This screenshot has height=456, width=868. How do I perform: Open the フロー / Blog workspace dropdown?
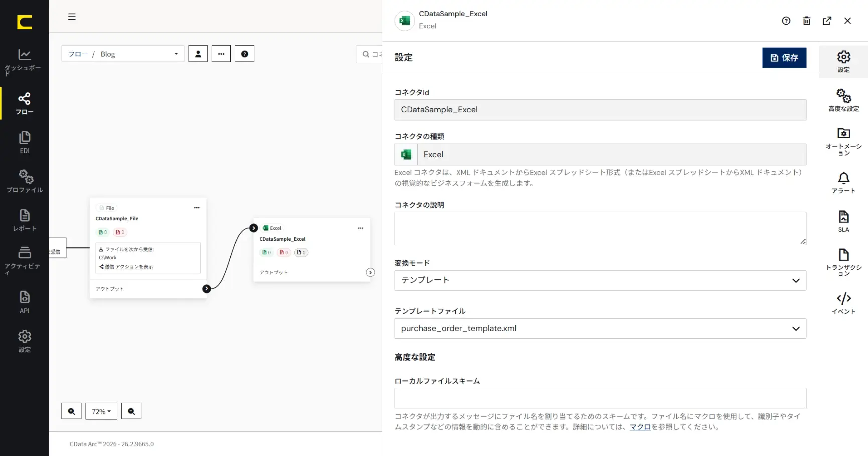(x=123, y=54)
